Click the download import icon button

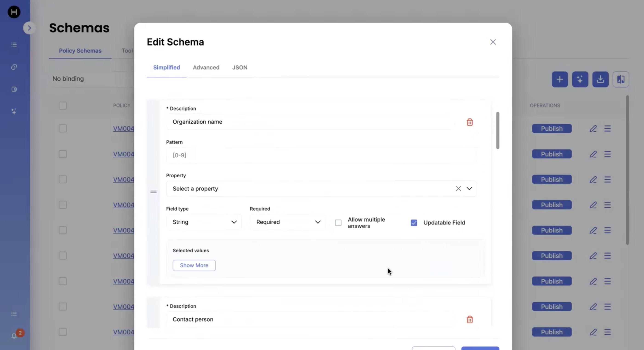(600, 79)
